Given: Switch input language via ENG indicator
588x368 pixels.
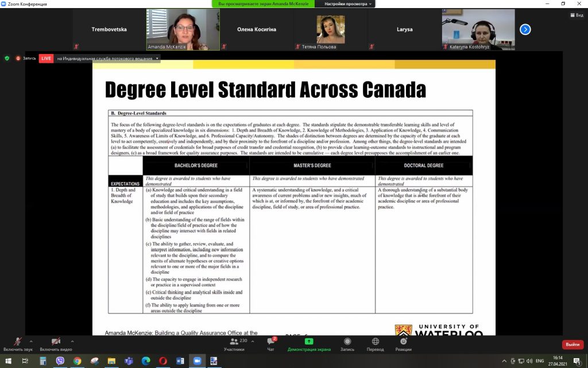Looking at the screenshot, I should point(540,361).
